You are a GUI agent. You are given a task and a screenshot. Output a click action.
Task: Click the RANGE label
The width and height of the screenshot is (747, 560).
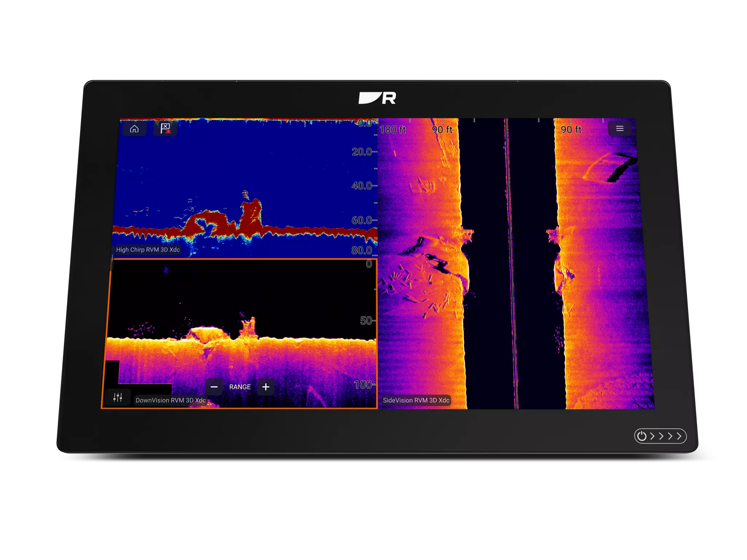pos(240,387)
